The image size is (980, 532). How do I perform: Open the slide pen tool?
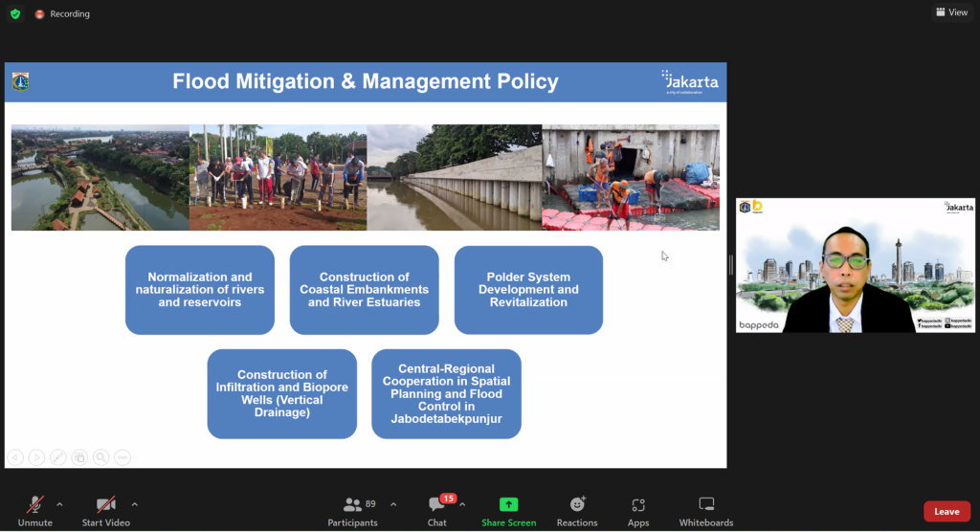(x=58, y=457)
